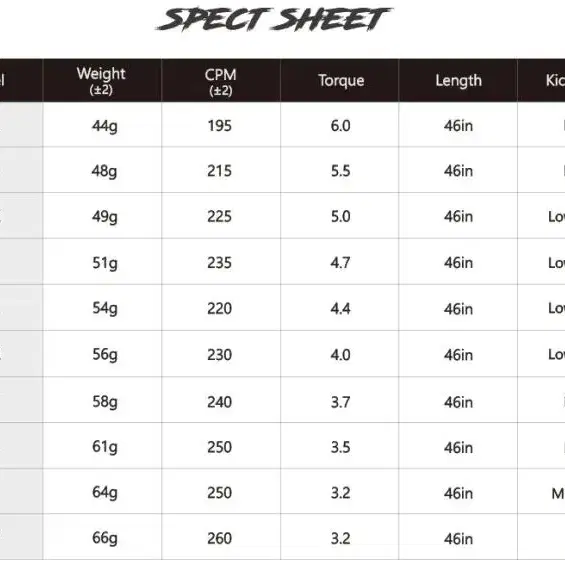Select the 44g weight cell

click(104, 126)
